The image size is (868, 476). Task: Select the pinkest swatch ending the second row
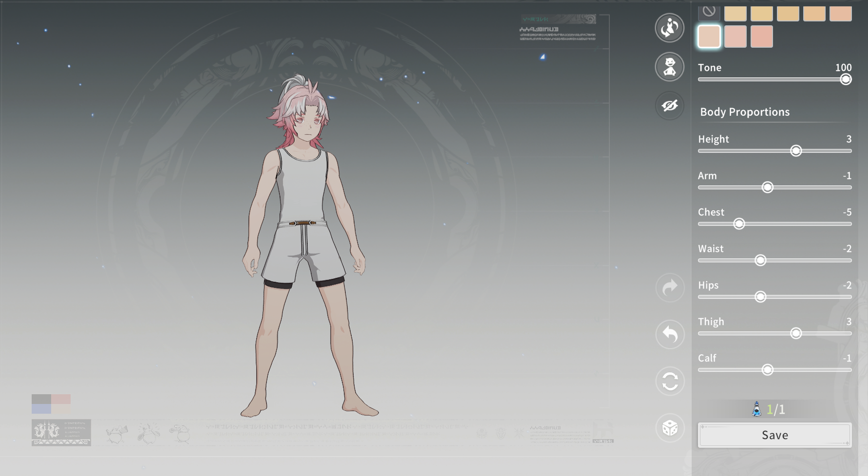click(762, 37)
